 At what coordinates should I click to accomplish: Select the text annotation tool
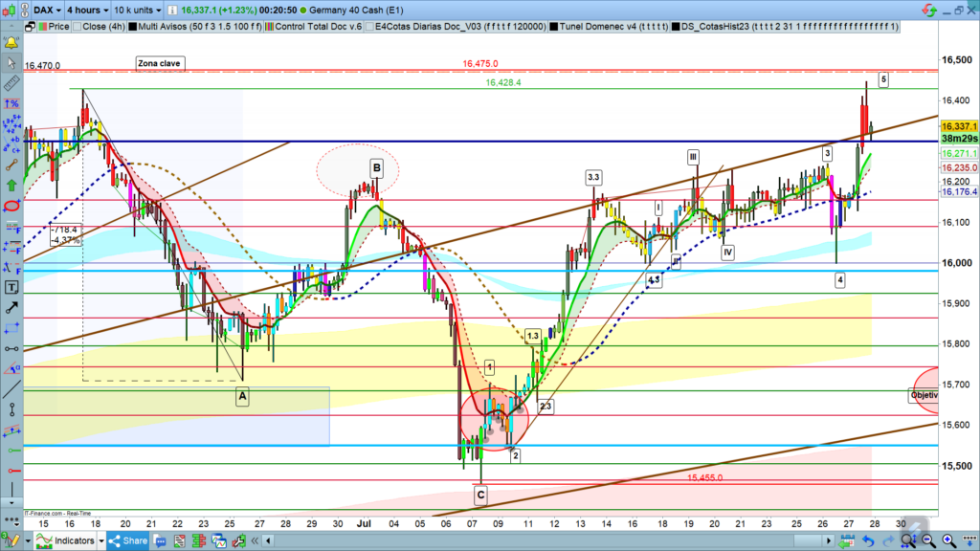pos(12,287)
